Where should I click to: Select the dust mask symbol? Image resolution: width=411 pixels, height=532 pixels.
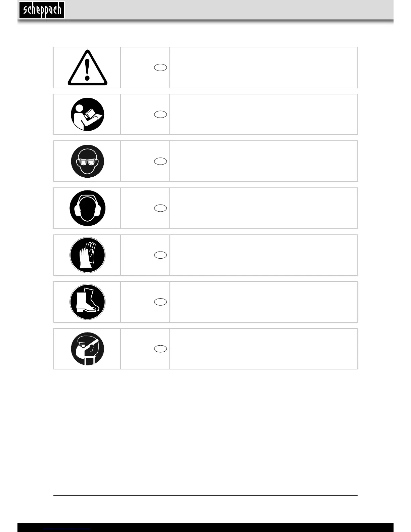coord(87,349)
